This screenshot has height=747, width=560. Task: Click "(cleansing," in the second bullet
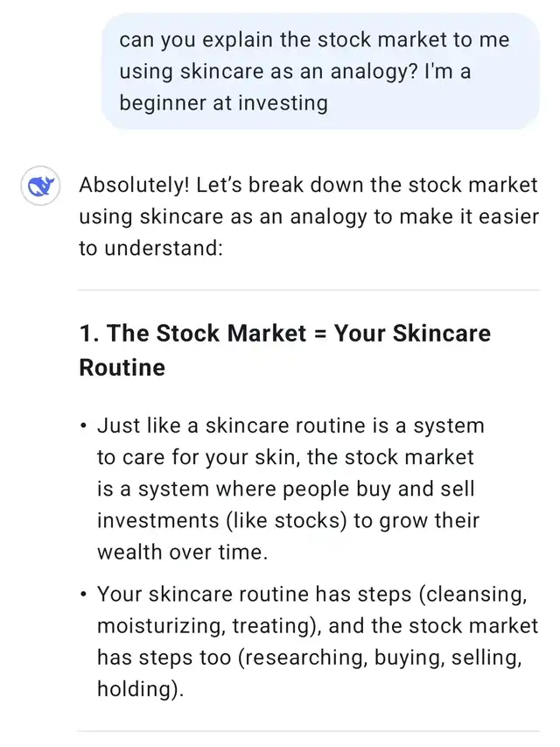tap(473, 595)
